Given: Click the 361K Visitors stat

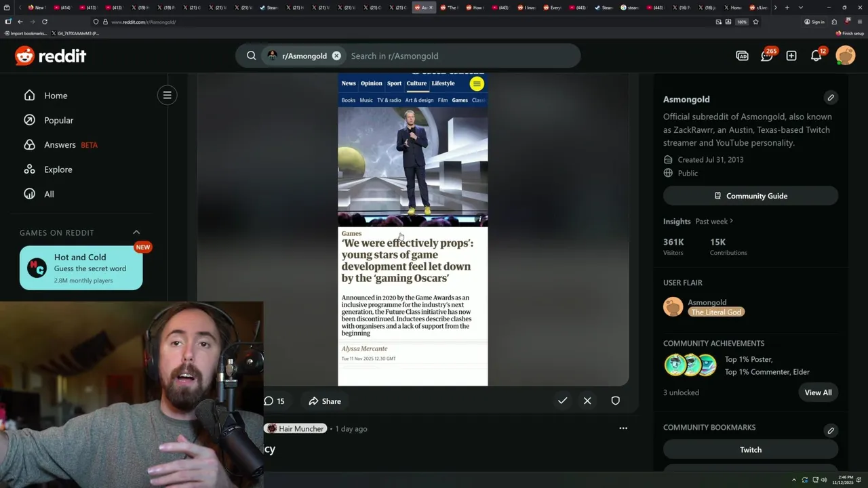Looking at the screenshot, I should point(673,247).
